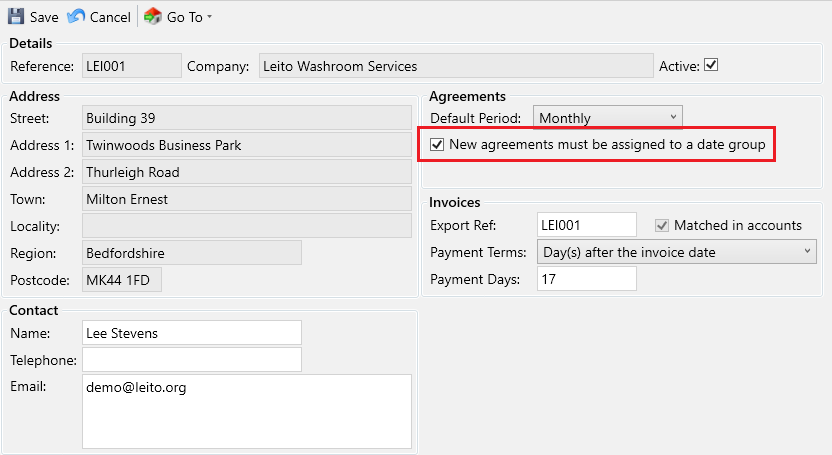Viewport: 832px width, 455px height.
Task: Click the Email text area
Action: click(x=246, y=411)
